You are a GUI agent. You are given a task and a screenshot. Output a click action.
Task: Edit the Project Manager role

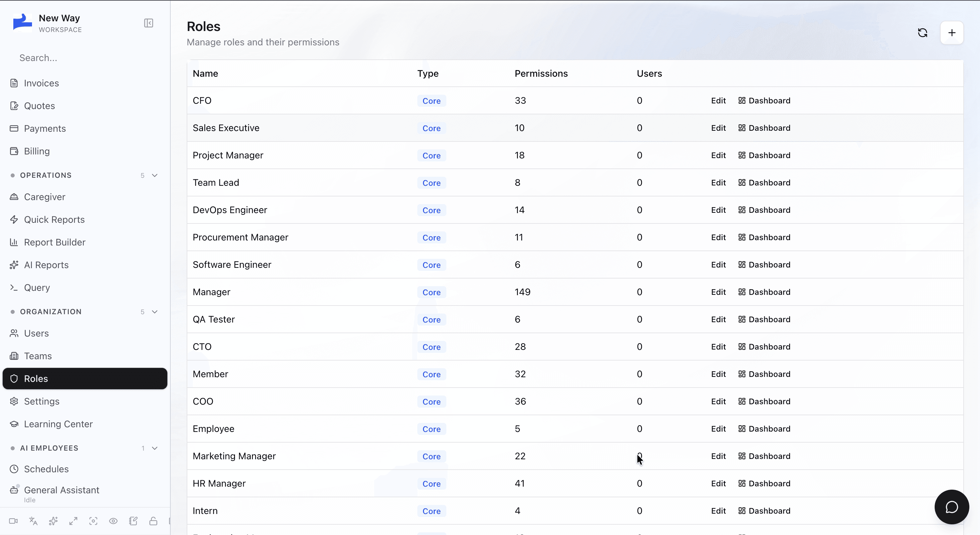point(718,155)
